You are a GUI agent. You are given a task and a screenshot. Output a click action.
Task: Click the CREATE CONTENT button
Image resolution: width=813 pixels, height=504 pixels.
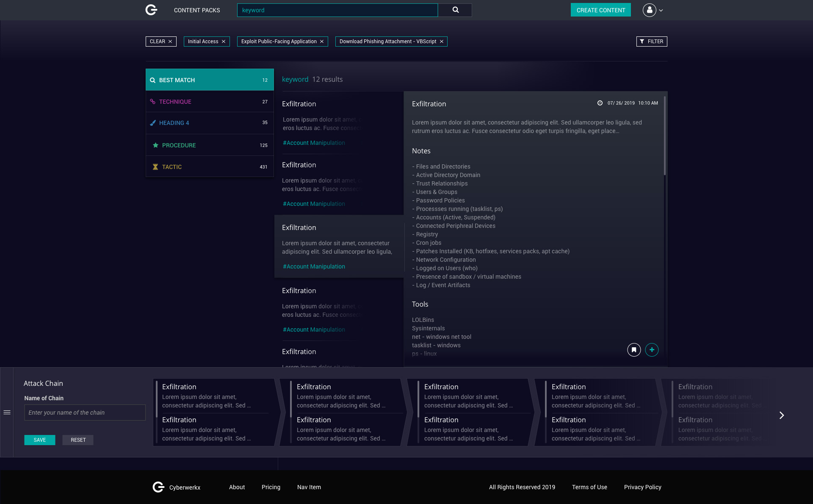pos(600,10)
